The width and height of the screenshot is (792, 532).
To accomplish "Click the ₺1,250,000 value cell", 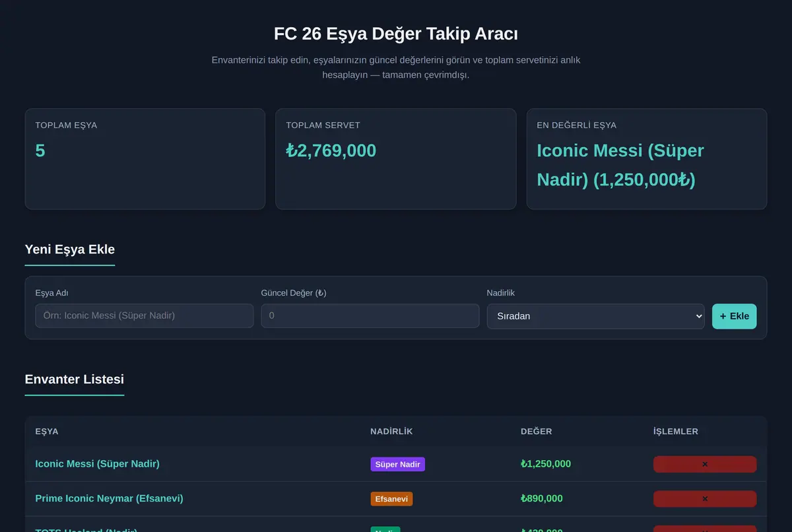I will coord(546,464).
